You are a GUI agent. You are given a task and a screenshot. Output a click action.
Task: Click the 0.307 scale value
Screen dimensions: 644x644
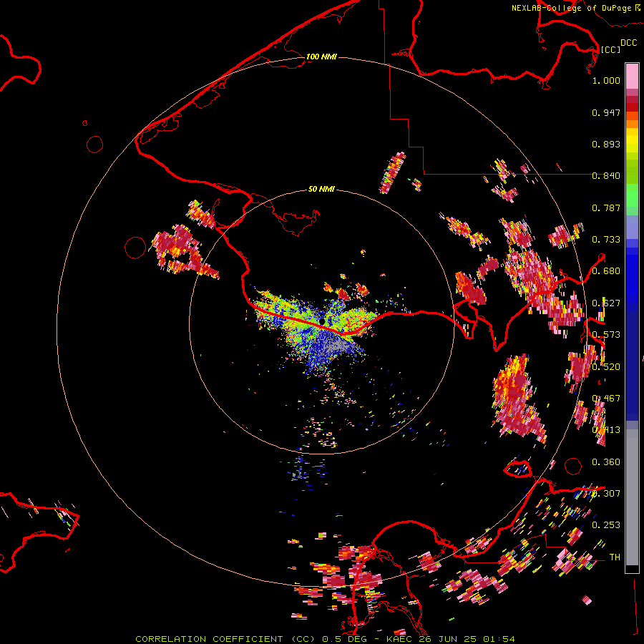(606, 494)
